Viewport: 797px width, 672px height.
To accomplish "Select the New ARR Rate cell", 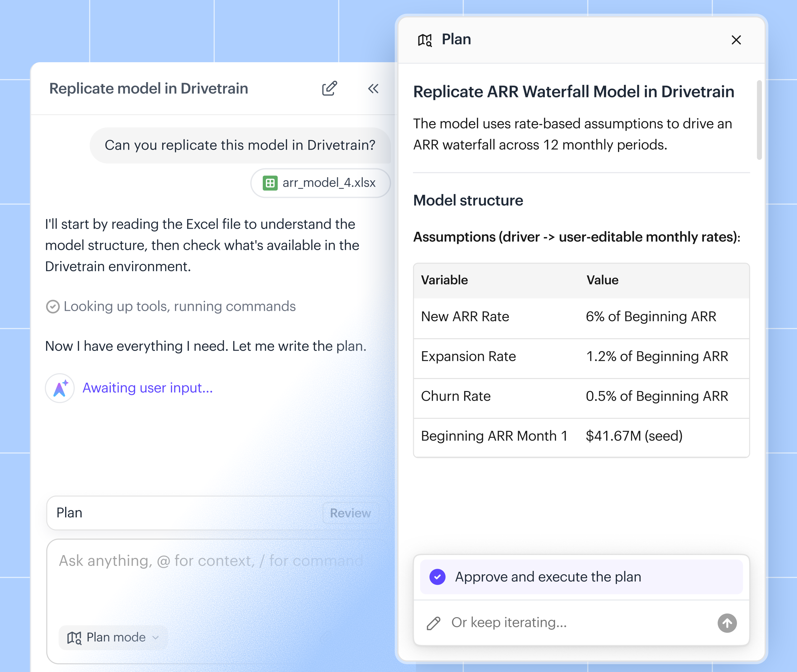I will coord(465,317).
